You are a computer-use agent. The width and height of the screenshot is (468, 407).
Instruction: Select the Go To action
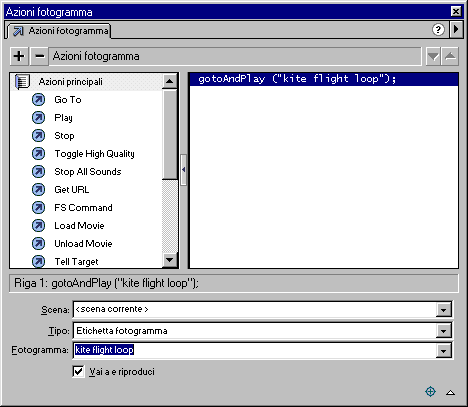(x=68, y=100)
